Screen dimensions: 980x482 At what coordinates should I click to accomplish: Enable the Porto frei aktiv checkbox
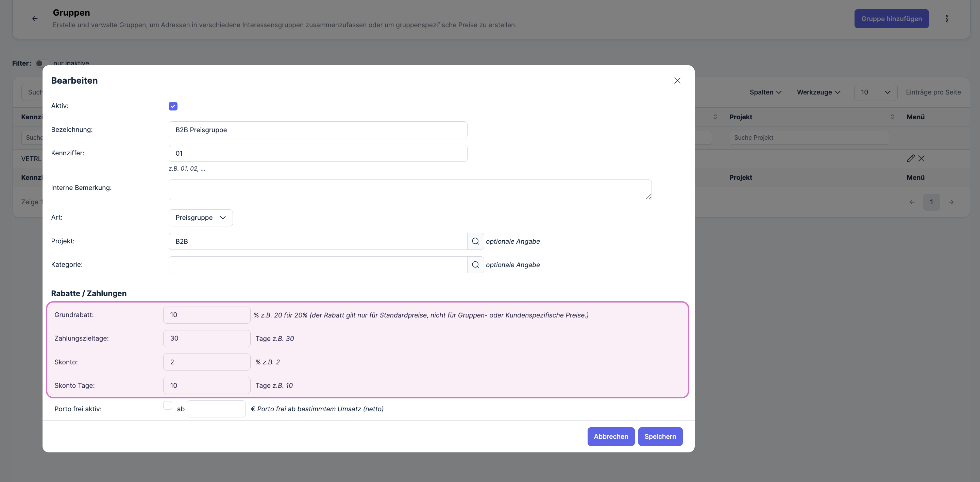point(167,406)
